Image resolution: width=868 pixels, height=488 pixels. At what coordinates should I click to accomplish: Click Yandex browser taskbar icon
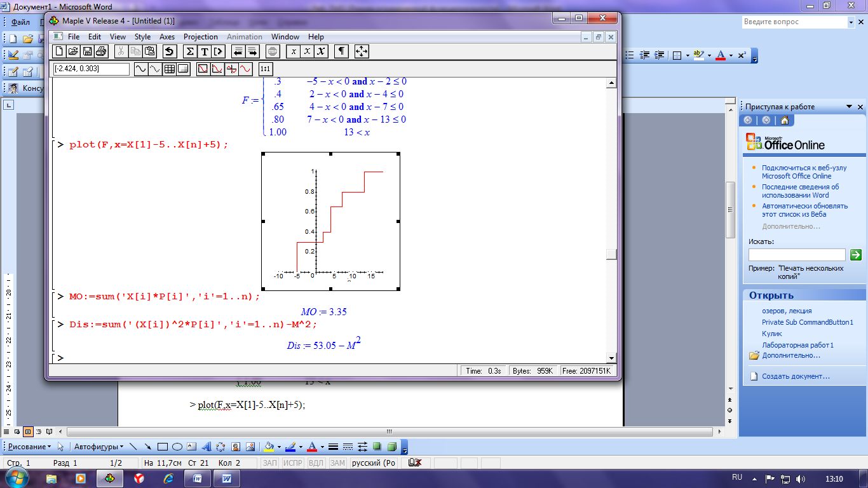coord(139,478)
